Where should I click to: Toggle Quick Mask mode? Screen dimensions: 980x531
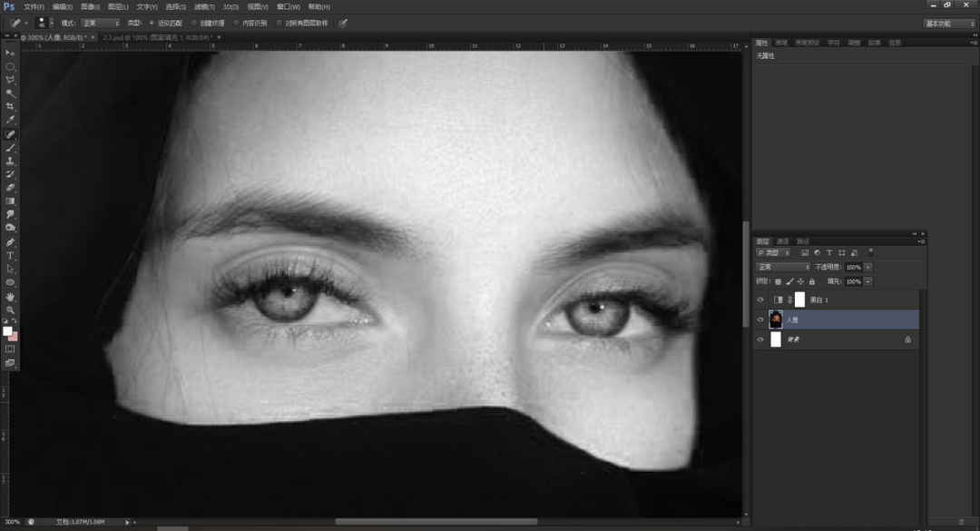point(10,349)
